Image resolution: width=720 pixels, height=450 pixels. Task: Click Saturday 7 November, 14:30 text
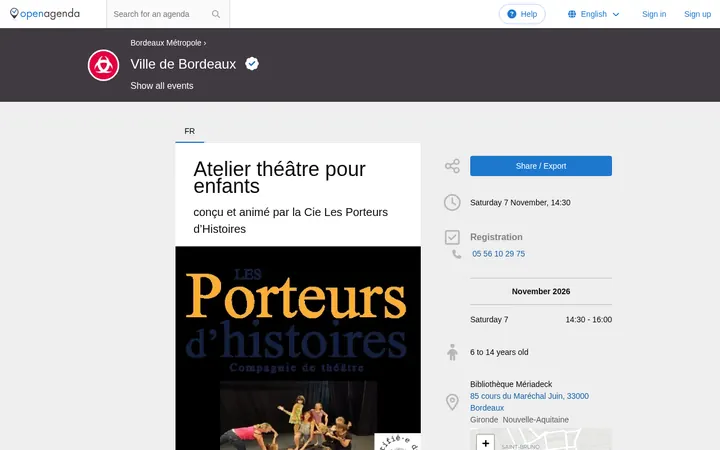click(520, 202)
